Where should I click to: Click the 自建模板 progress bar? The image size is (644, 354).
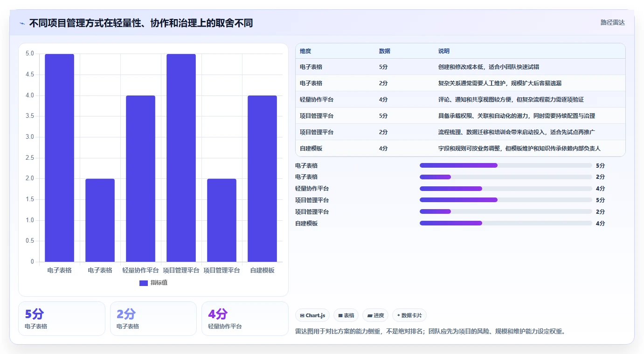coord(506,223)
